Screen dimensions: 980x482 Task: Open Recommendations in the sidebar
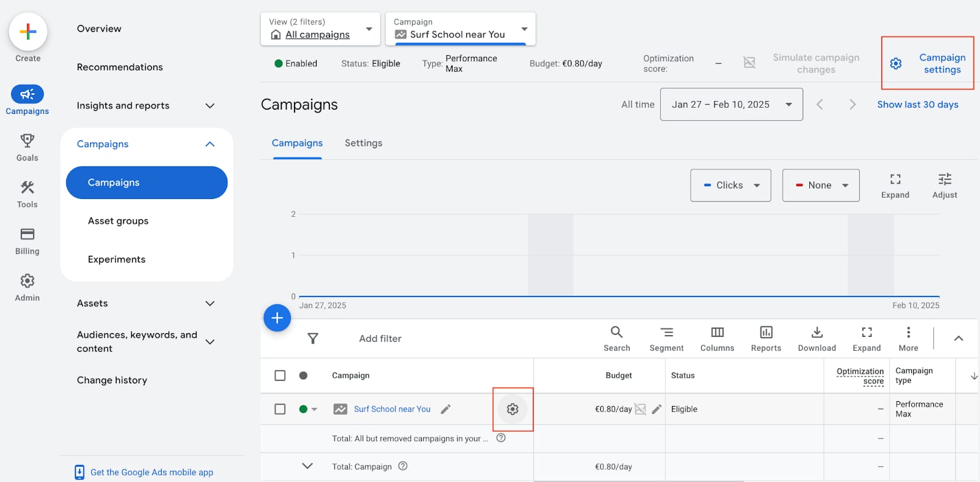120,67
